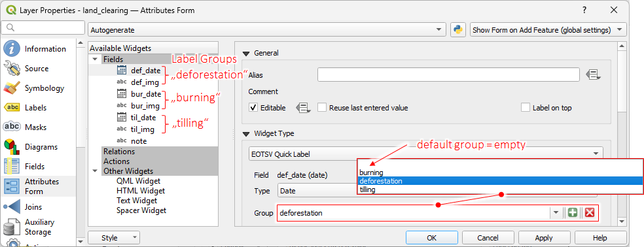This screenshot has height=247, width=644.
Task: Click the calendar icon of til_date field
Action: pos(122,118)
